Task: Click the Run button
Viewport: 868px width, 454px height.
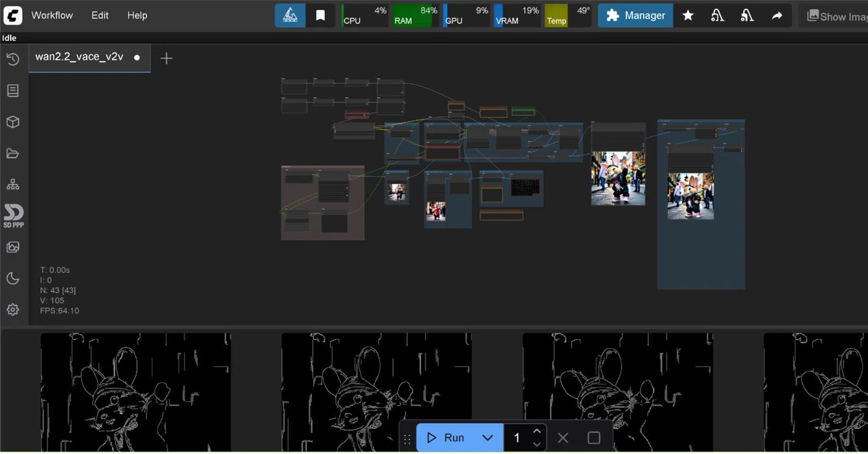Action: tap(446, 438)
